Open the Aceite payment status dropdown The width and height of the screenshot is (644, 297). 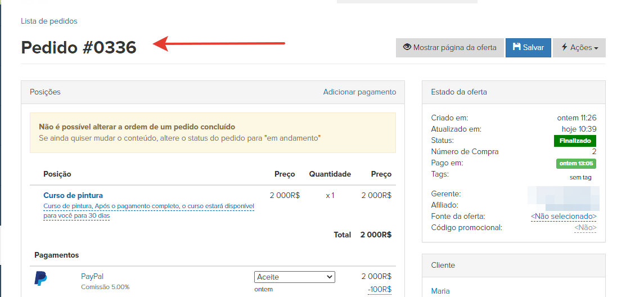[294, 277]
